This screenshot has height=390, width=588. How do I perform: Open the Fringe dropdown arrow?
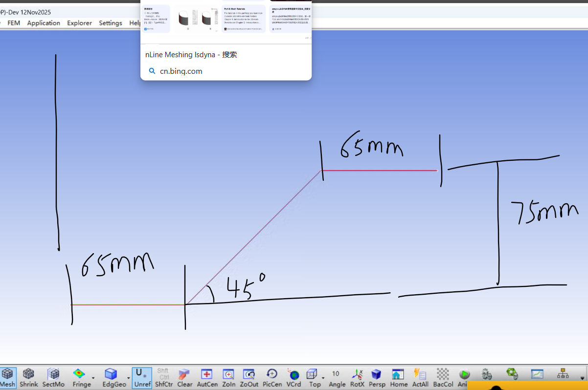click(x=93, y=378)
